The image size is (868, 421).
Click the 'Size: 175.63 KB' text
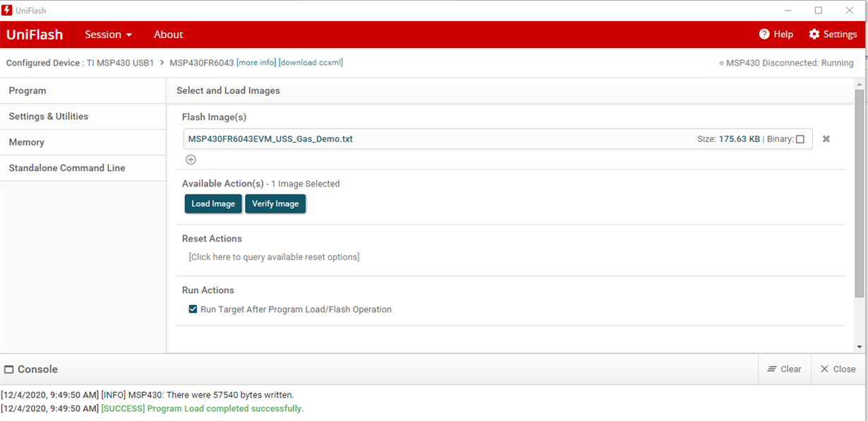pyautogui.click(x=728, y=139)
